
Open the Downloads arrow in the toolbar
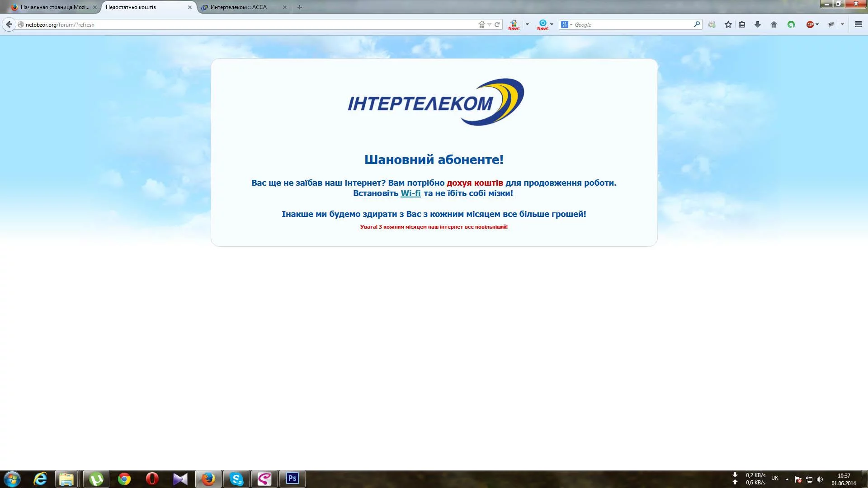757,24
